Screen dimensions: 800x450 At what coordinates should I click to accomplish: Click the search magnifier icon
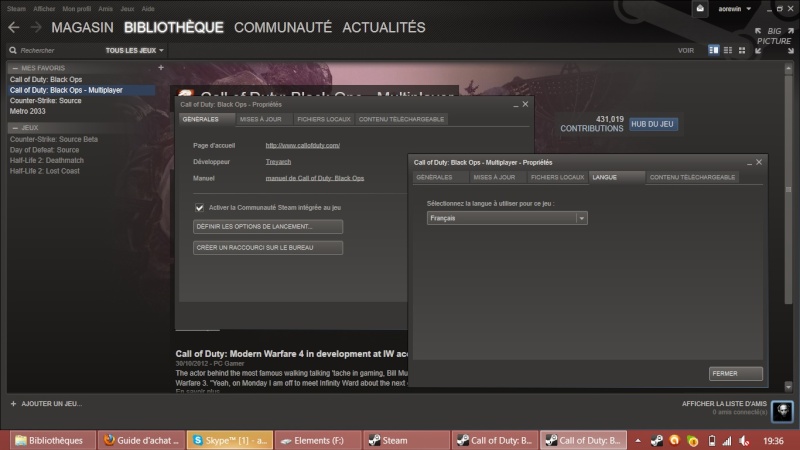point(13,51)
